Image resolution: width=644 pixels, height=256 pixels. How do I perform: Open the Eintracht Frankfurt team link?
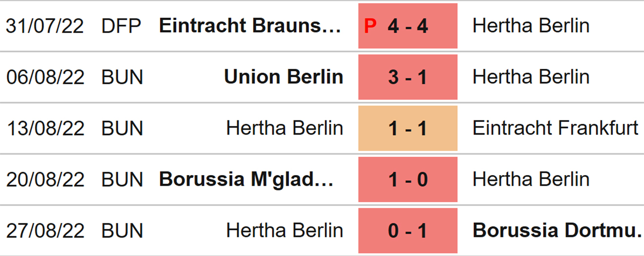coord(555,128)
